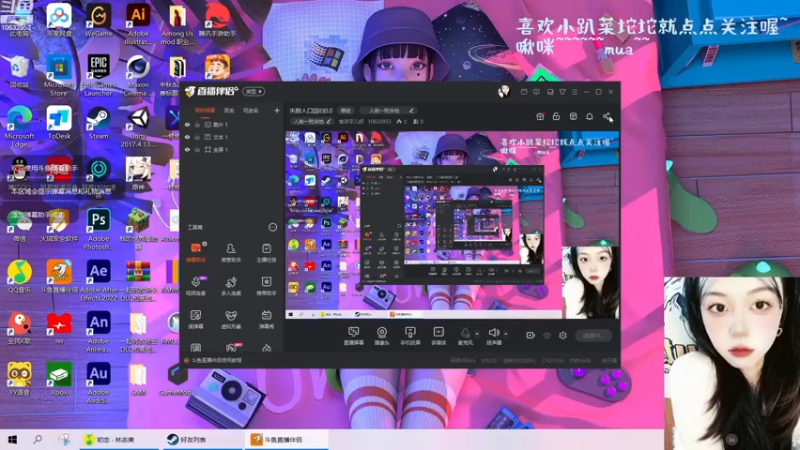The width and height of the screenshot is (800, 450).
Task: Open the settings gear beside the start button
Action: pyautogui.click(x=563, y=335)
